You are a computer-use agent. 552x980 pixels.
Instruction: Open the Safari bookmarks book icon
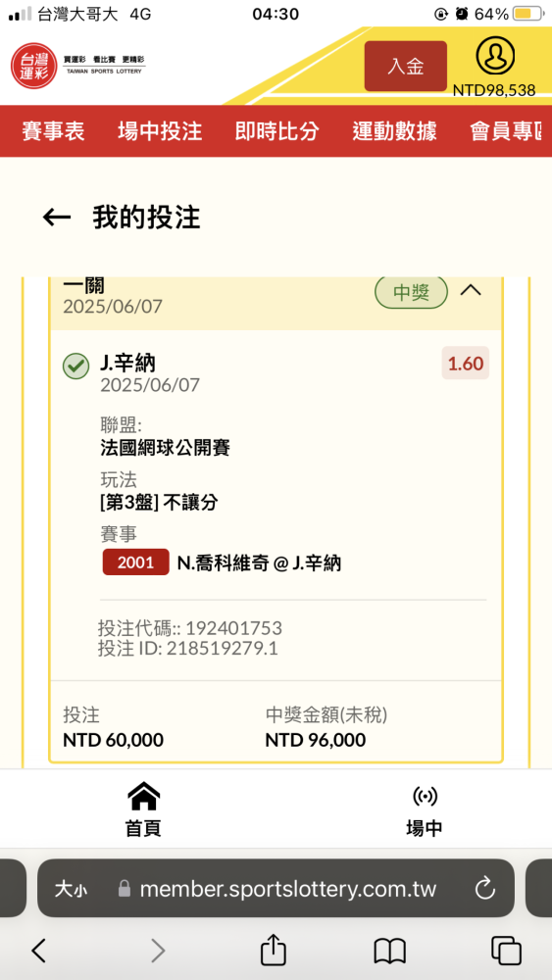click(390, 952)
